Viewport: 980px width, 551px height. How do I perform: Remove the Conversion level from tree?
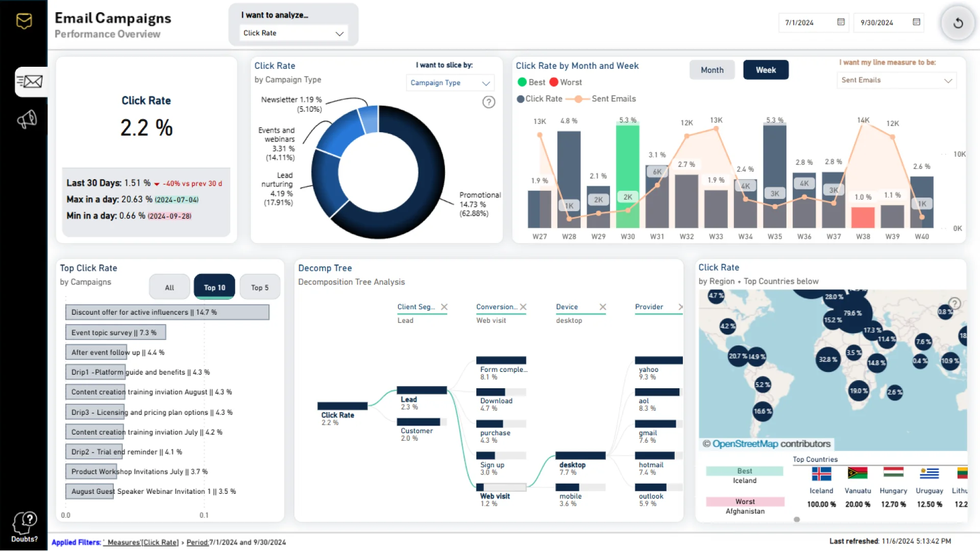tap(523, 307)
